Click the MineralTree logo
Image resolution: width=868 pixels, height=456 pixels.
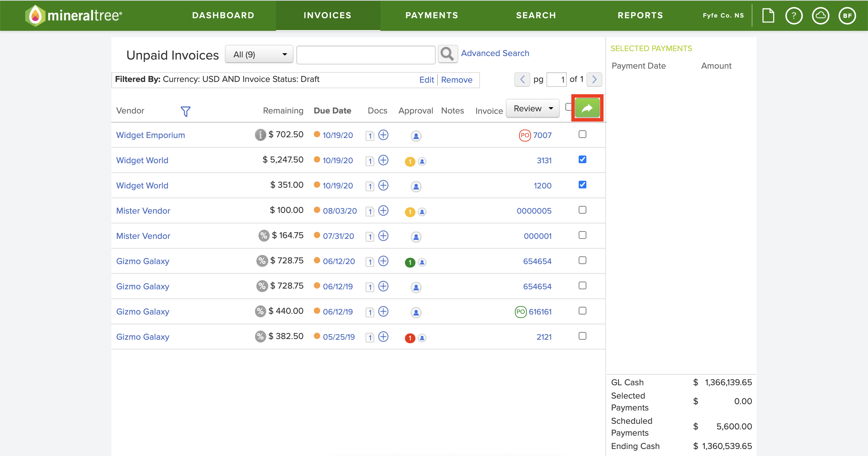[74, 15]
